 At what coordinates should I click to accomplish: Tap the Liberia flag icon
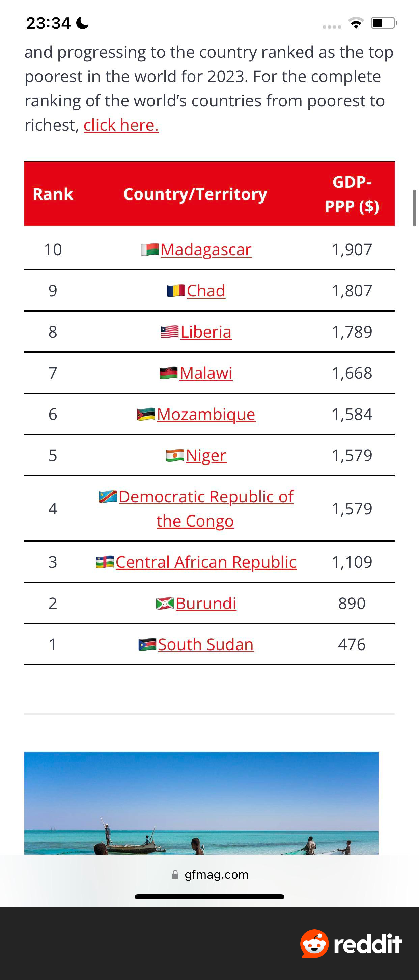[x=170, y=332]
